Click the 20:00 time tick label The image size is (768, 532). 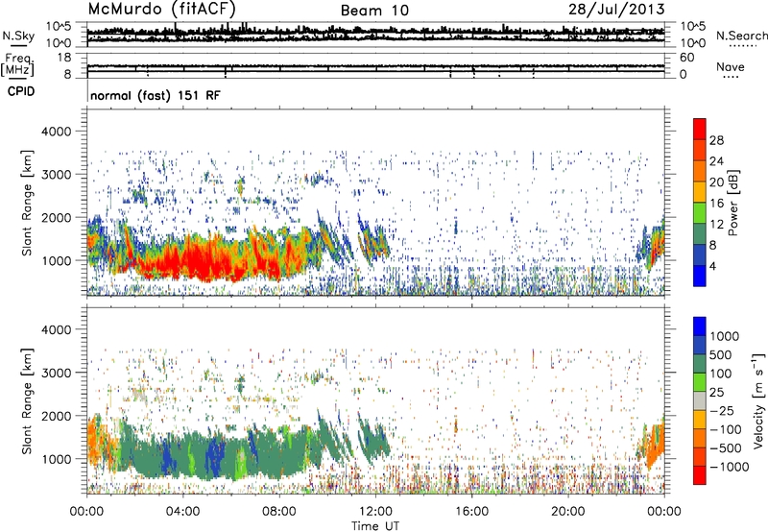tap(567, 512)
